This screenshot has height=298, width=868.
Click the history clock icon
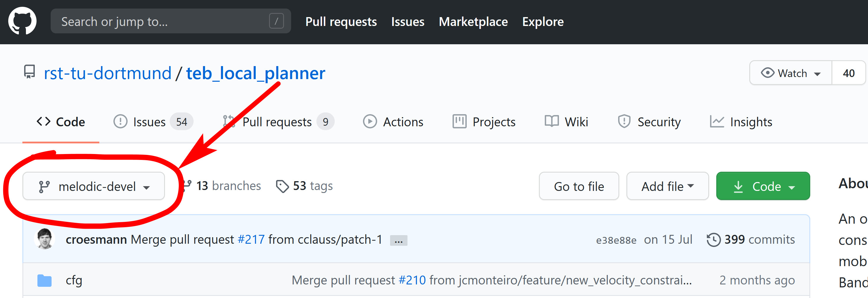coord(713,240)
